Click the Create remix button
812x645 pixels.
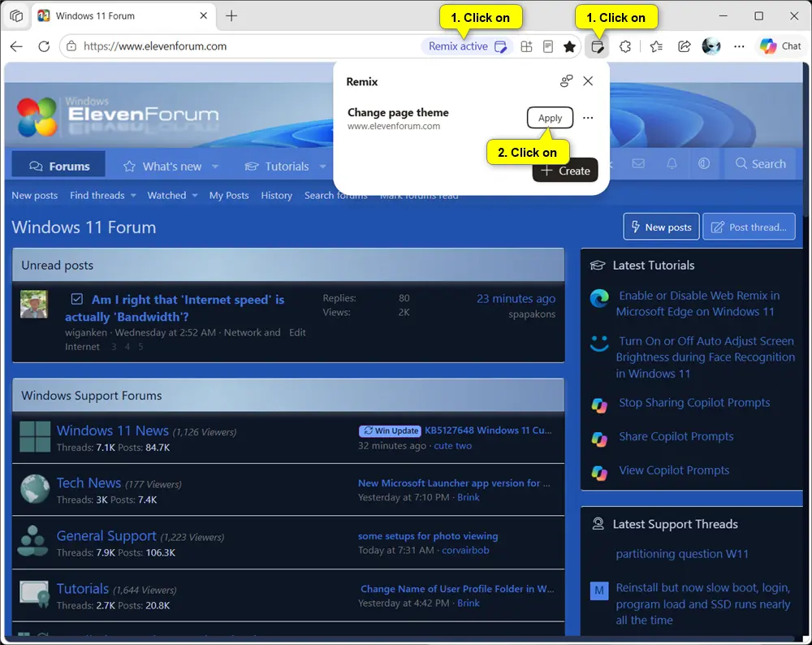pyautogui.click(x=565, y=171)
